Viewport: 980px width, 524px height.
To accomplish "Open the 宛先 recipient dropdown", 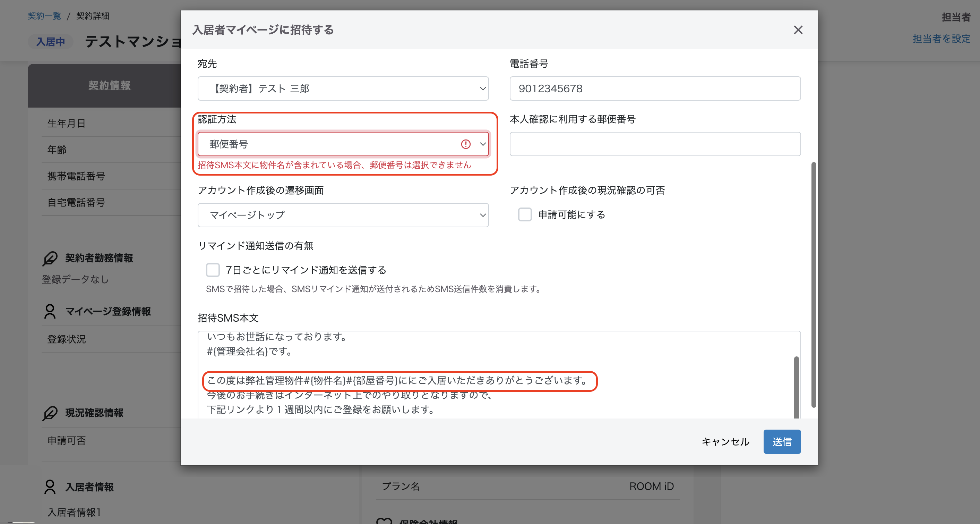I will point(343,88).
